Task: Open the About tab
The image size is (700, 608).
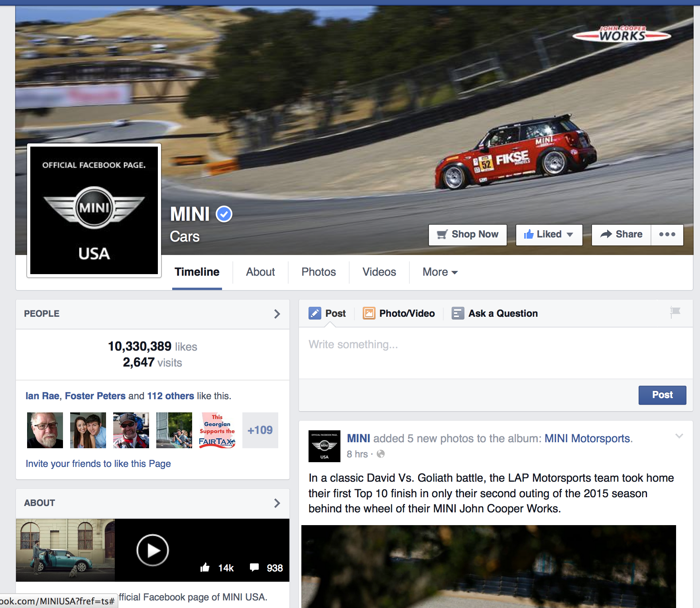Action: click(260, 272)
